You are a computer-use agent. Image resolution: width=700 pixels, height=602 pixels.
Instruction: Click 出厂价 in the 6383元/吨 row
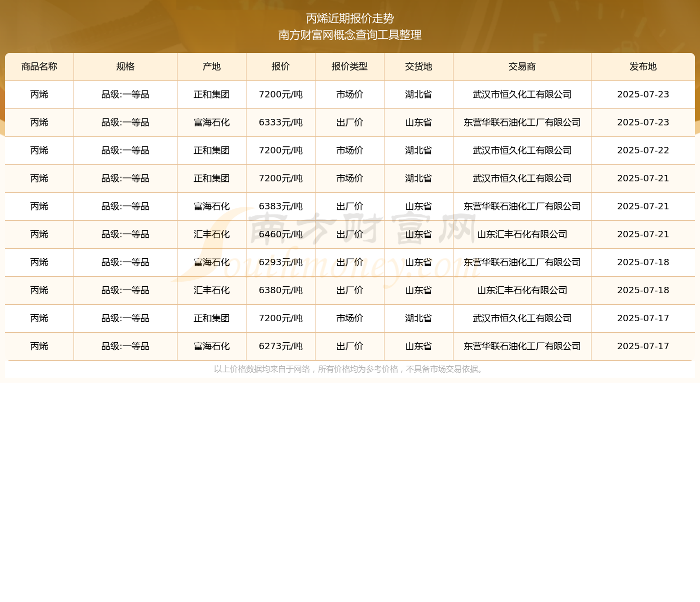click(349, 206)
